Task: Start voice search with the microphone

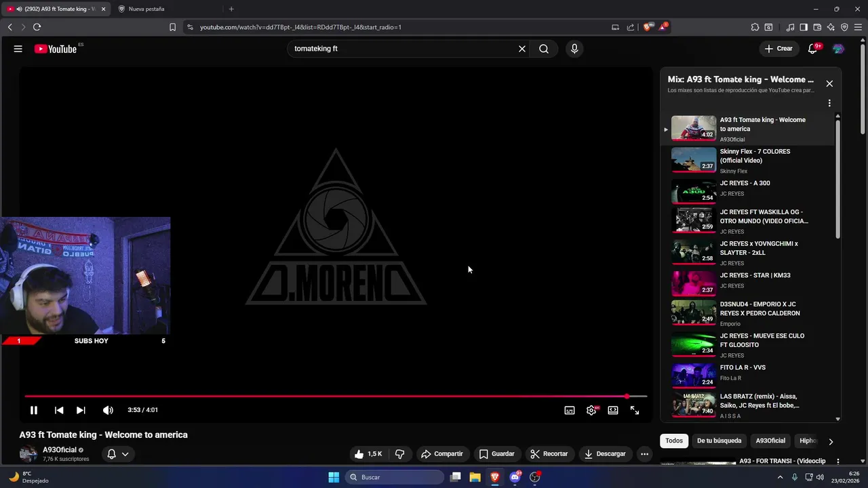Action: 574,49
